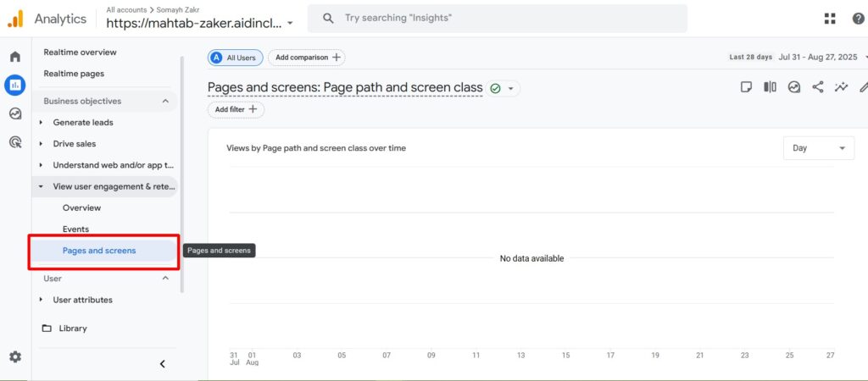868x381 pixels.
Task: Open the Day granularity dropdown
Action: [818, 148]
